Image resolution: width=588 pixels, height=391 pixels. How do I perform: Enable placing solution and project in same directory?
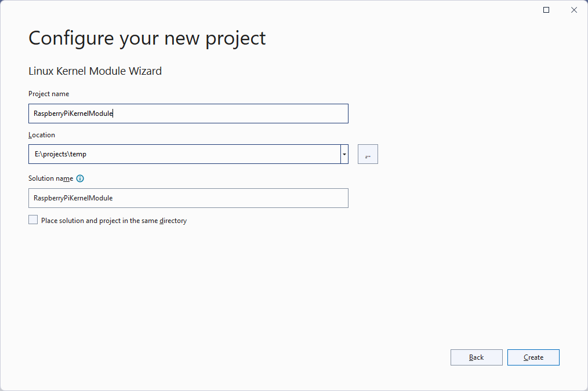pyautogui.click(x=33, y=220)
